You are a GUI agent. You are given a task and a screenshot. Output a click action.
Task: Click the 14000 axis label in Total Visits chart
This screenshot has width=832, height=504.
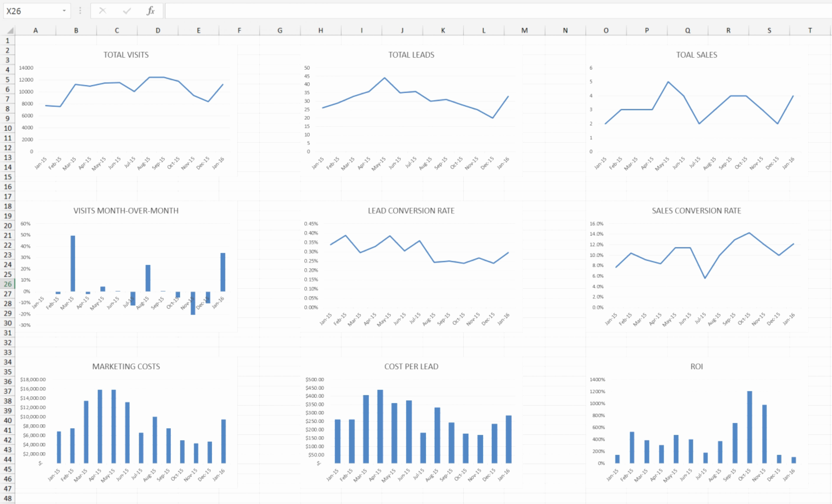point(26,68)
